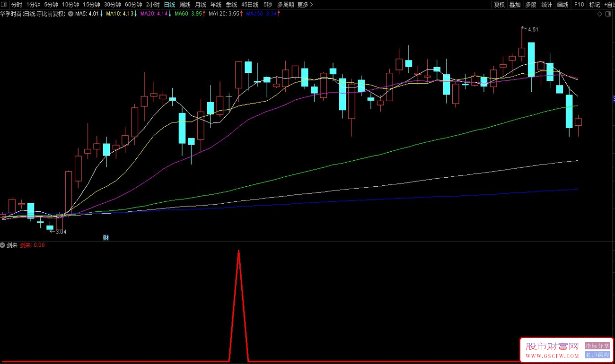Toggle the side panel icon at top right

[607, 14]
